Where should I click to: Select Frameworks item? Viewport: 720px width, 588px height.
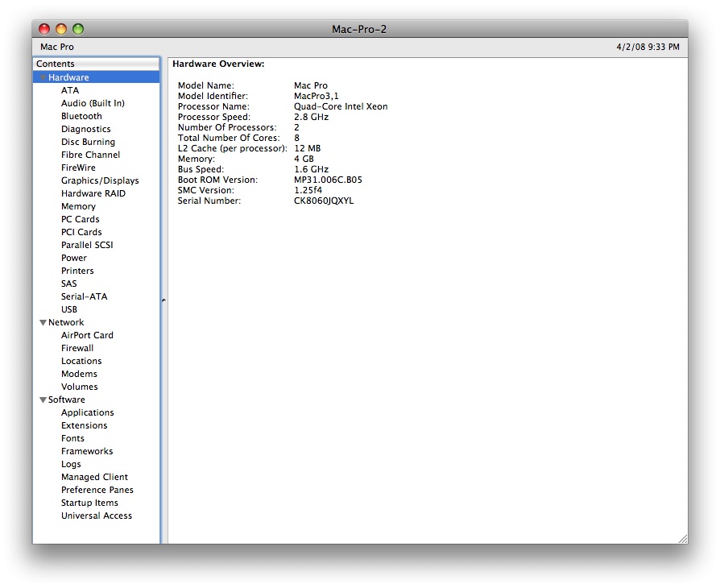(87, 451)
